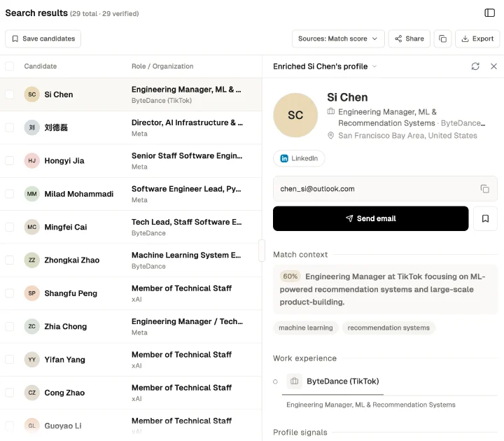Check the box for 刘德磊
504x441 pixels.
point(10,127)
